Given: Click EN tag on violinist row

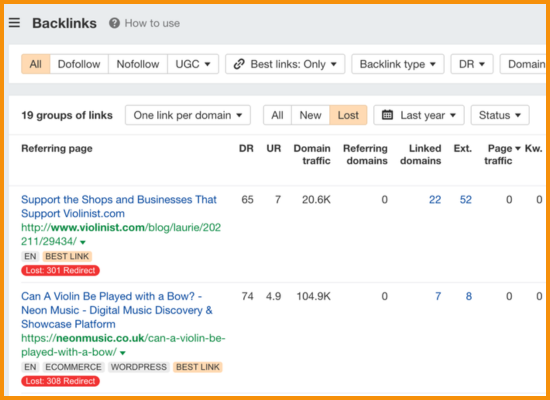Looking at the screenshot, I should pos(30,256).
